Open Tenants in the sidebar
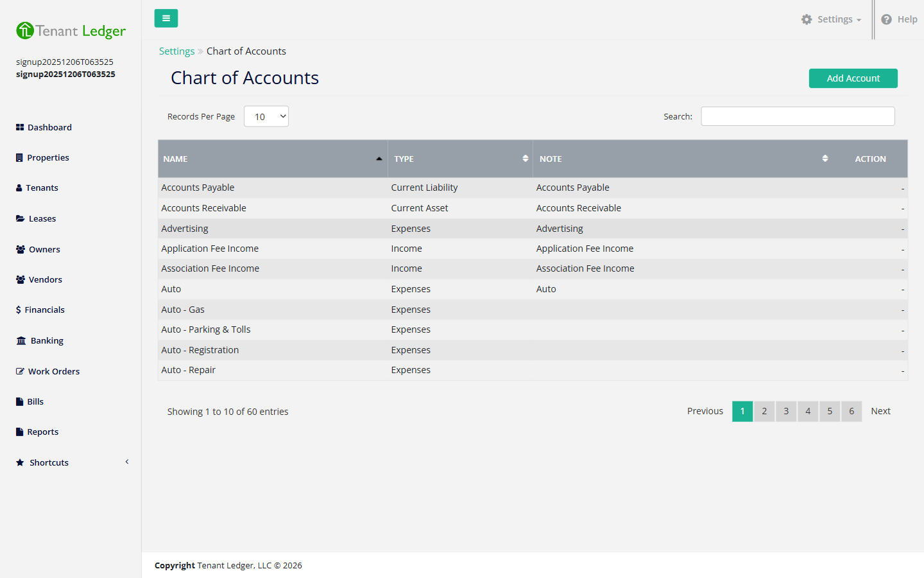924x578 pixels. pos(42,188)
